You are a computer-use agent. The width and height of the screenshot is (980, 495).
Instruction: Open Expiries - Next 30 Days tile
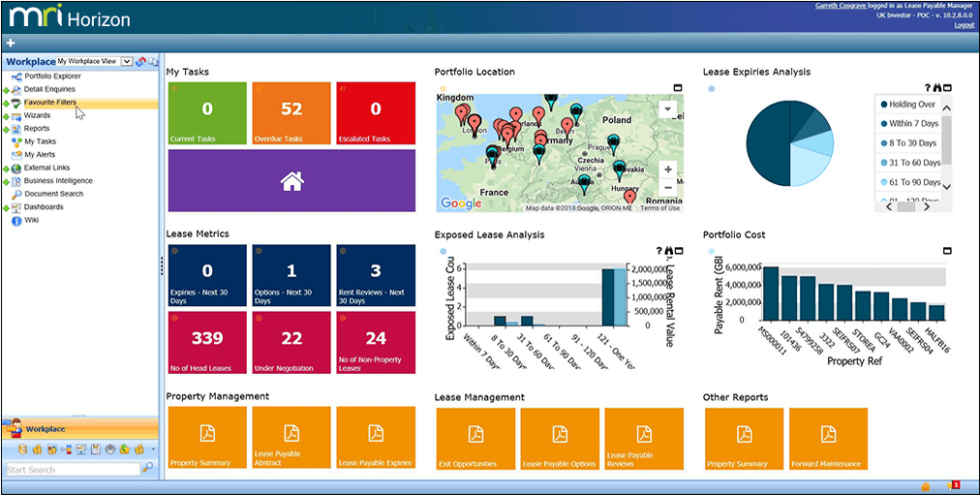coord(207,276)
